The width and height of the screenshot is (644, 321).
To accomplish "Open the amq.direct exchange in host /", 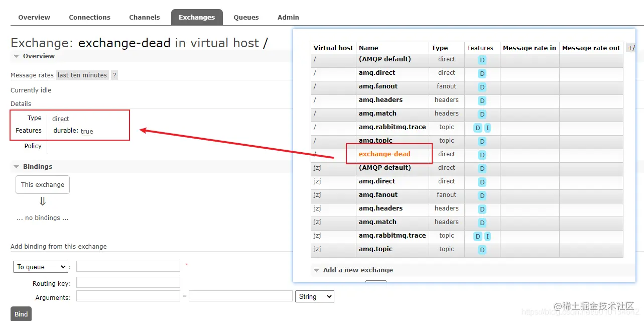I will [377, 73].
